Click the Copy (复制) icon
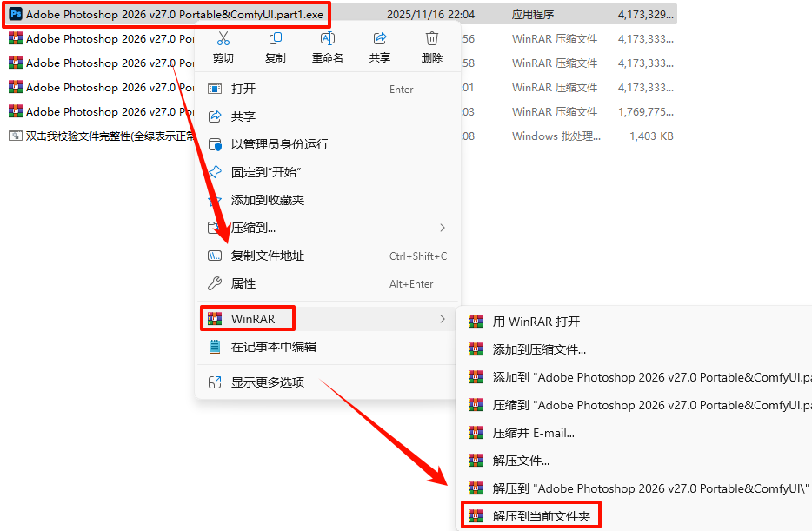Viewport: 812px width, 531px height. [276, 39]
